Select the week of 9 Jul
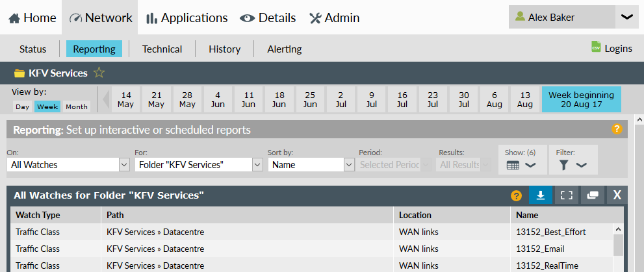The width and height of the screenshot is (644, 272). pyautogui.click(x=371, y=99)
